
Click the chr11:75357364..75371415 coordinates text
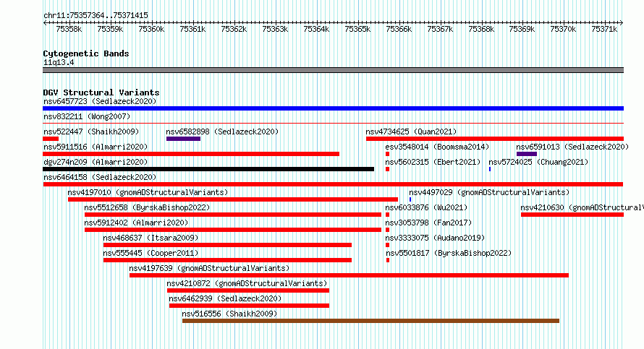point(96,15)
